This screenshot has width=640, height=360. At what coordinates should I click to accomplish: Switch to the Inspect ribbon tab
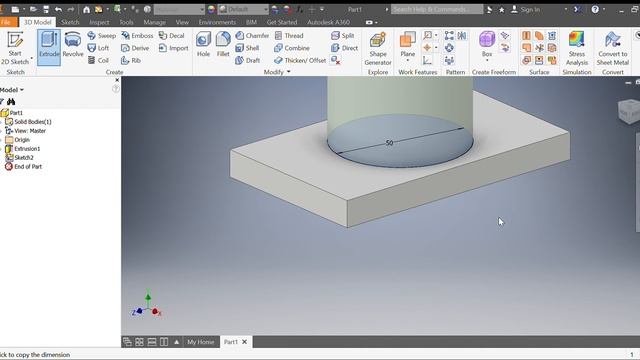(99, 22)
